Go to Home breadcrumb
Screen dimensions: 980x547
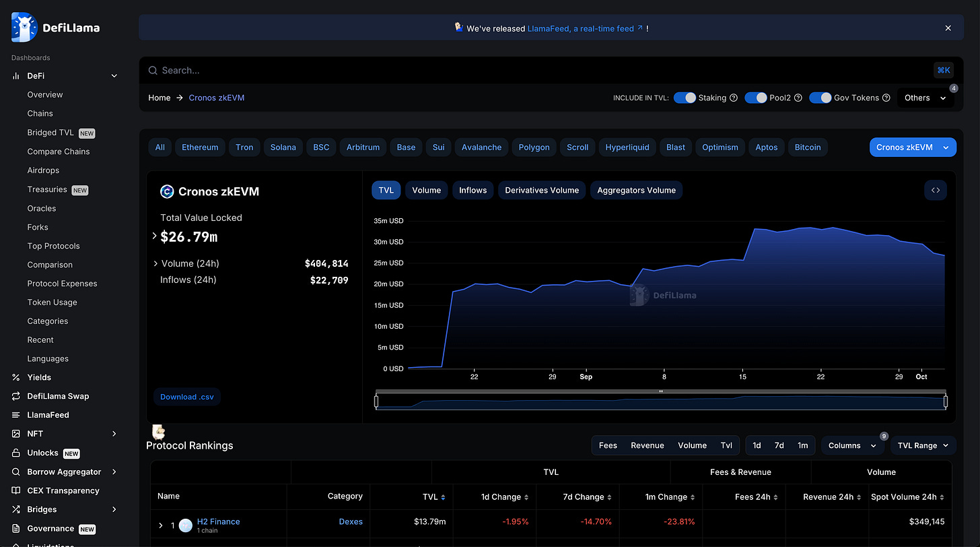tap(160, 98)
